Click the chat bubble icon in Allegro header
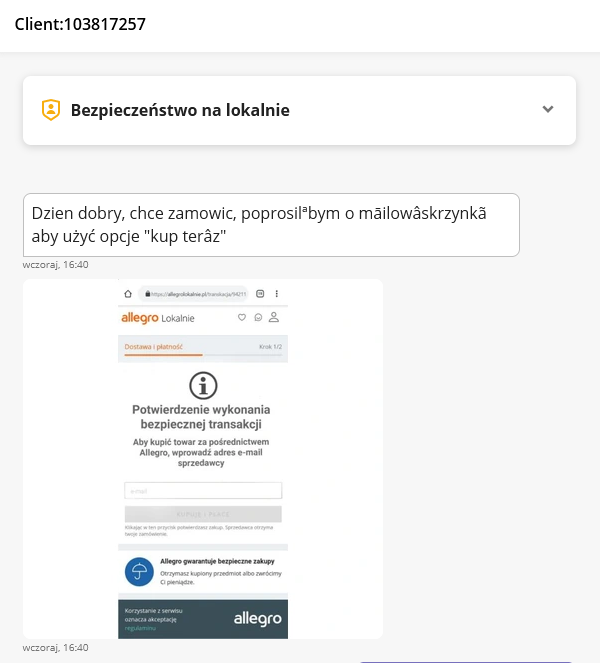The width and height of the screenshot is (600, 663). pyautogui.click(x=257, y=318)
